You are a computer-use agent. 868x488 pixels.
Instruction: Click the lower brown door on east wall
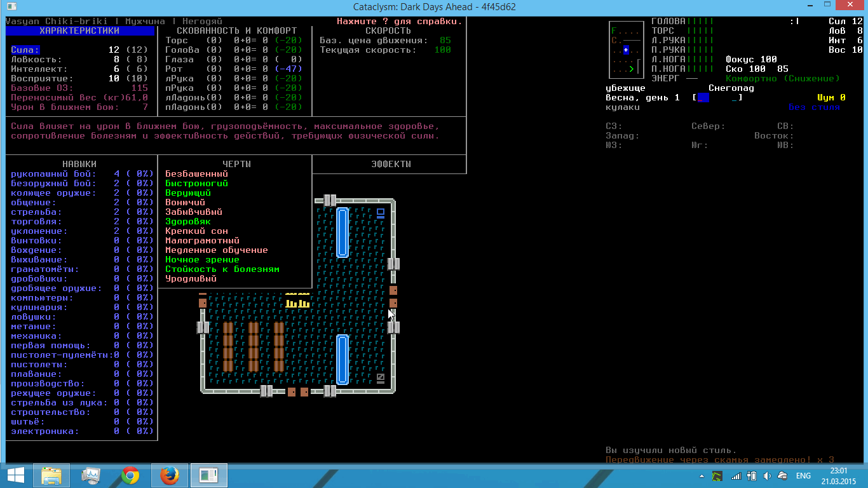(x=393, y=302)
